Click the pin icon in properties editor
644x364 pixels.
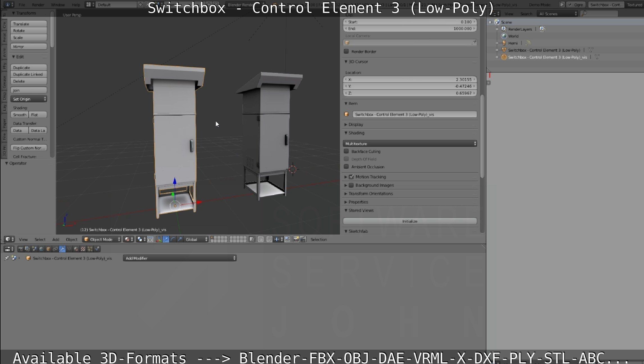tap(7, 258)
